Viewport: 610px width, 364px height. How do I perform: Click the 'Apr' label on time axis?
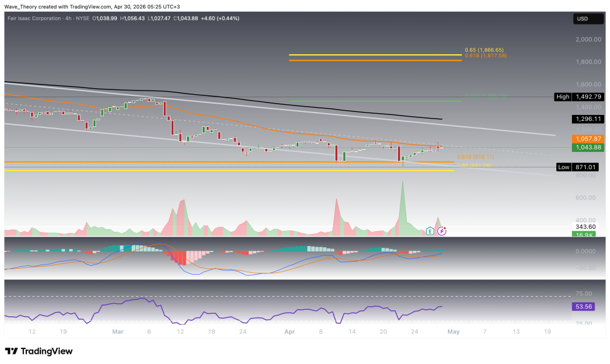(290, 331)
